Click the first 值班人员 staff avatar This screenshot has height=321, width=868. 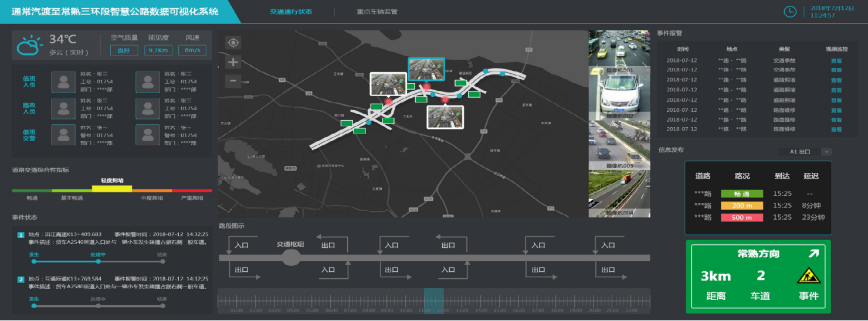[63, 82]
